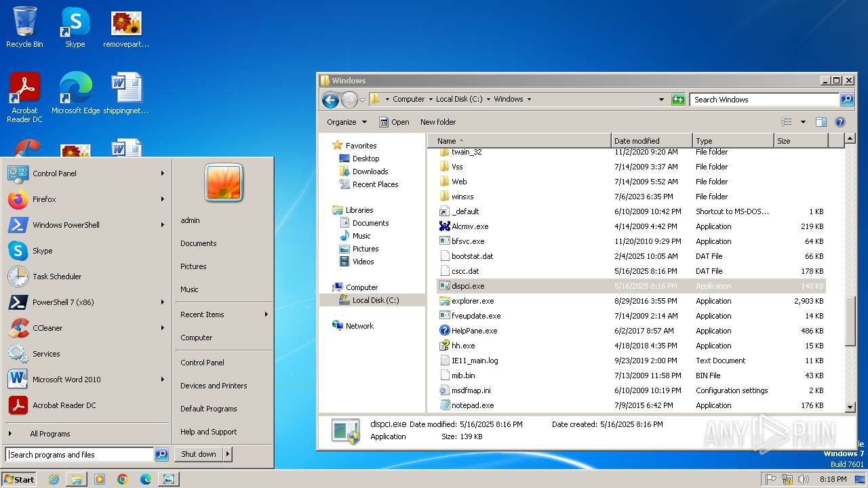Open Organize dropdown menu
Viewport: 868px width, 488px height.
tap(347, 122)
